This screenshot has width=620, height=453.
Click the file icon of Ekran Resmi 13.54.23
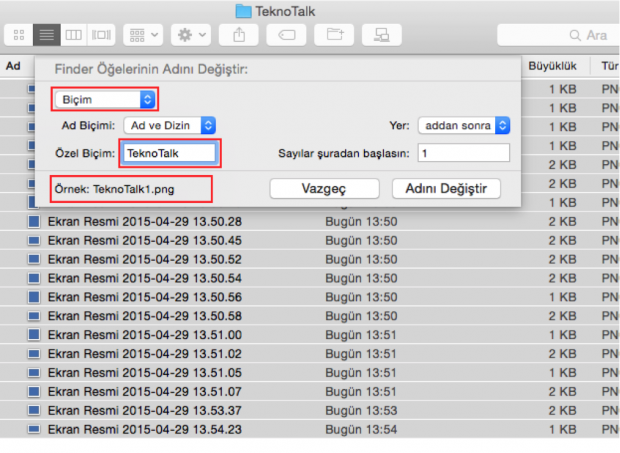34,430
